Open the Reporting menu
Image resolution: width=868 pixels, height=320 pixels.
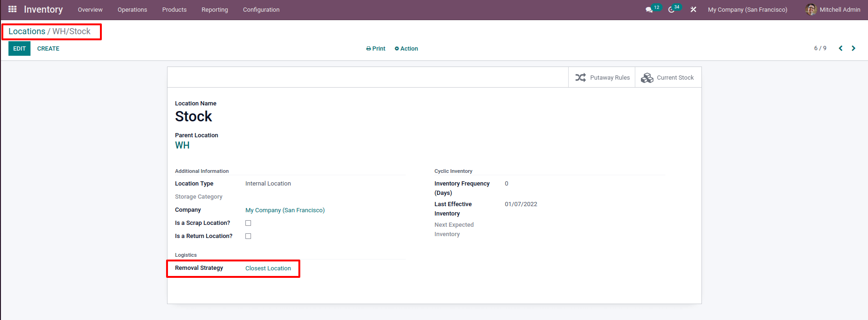(215, 9)
